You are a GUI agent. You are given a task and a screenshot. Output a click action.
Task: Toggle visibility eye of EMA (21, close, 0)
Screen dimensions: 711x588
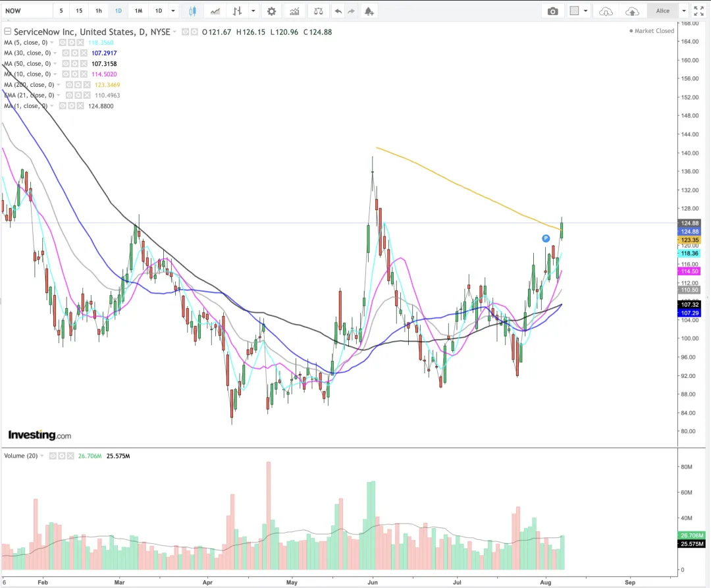click(69, 95)
